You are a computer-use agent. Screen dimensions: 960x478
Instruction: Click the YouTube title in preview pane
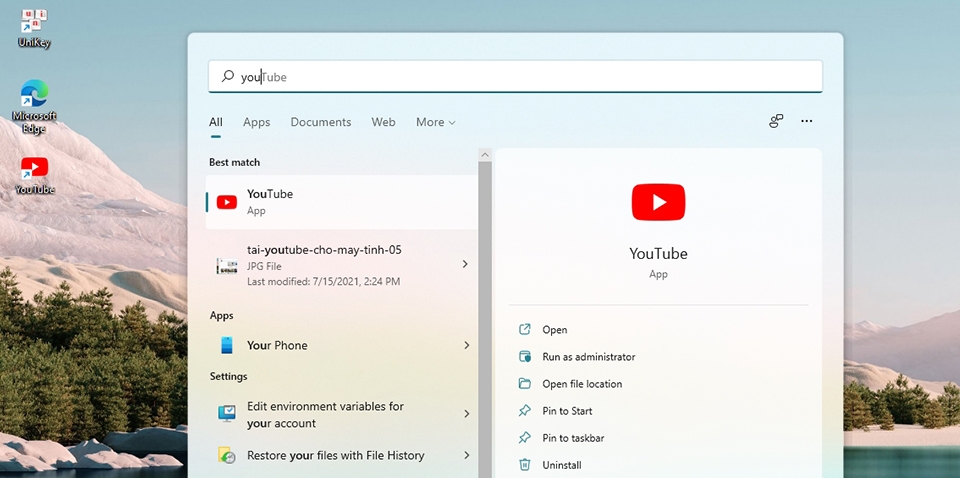pos(658,253)
